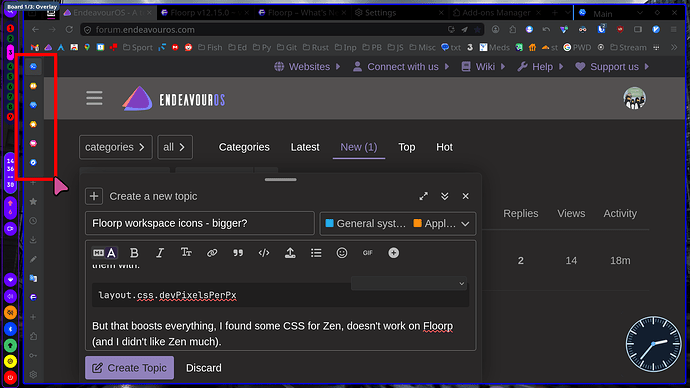Click the topic actions plus button

point(94,196)
